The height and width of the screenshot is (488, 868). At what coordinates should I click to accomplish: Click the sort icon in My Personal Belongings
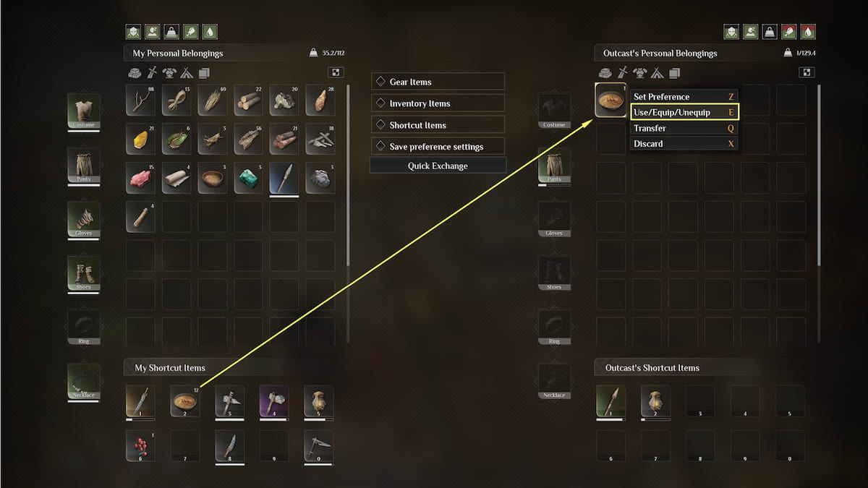(x=336, y=72)
